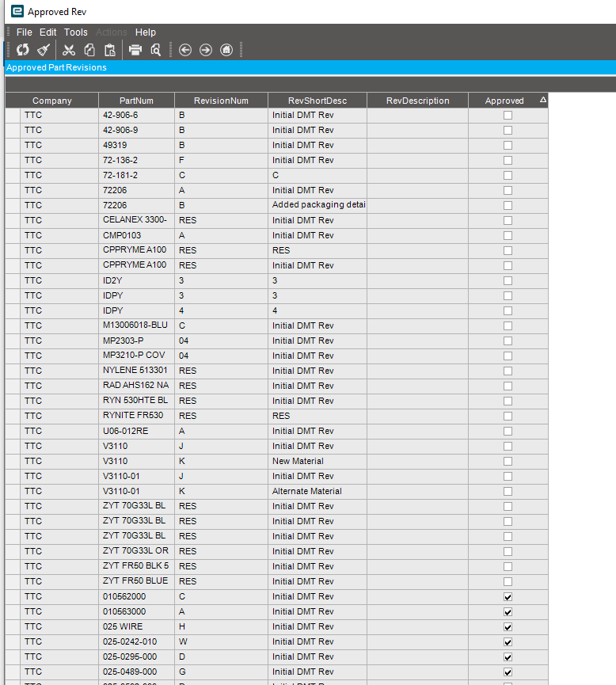Tick Approved for 72-181-2 revision C
This screenshot has width=616, height=685.
pyautogui.click(x=508, y=176)
